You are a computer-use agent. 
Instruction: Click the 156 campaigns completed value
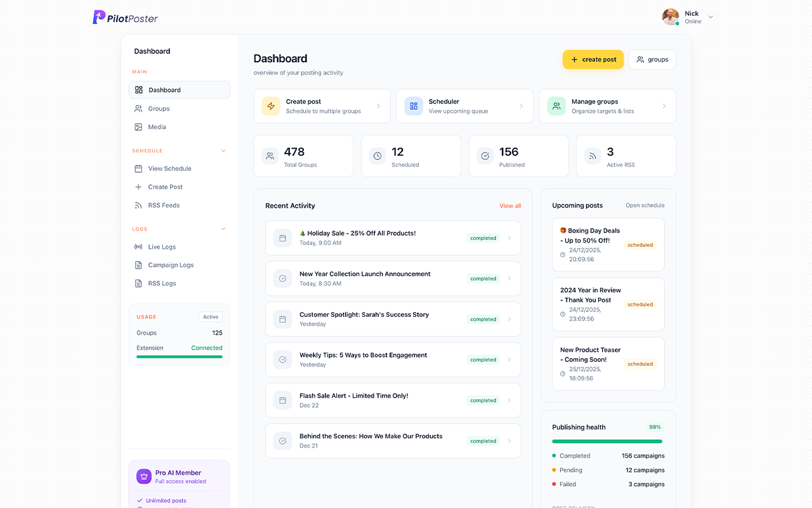click(643, 456)
